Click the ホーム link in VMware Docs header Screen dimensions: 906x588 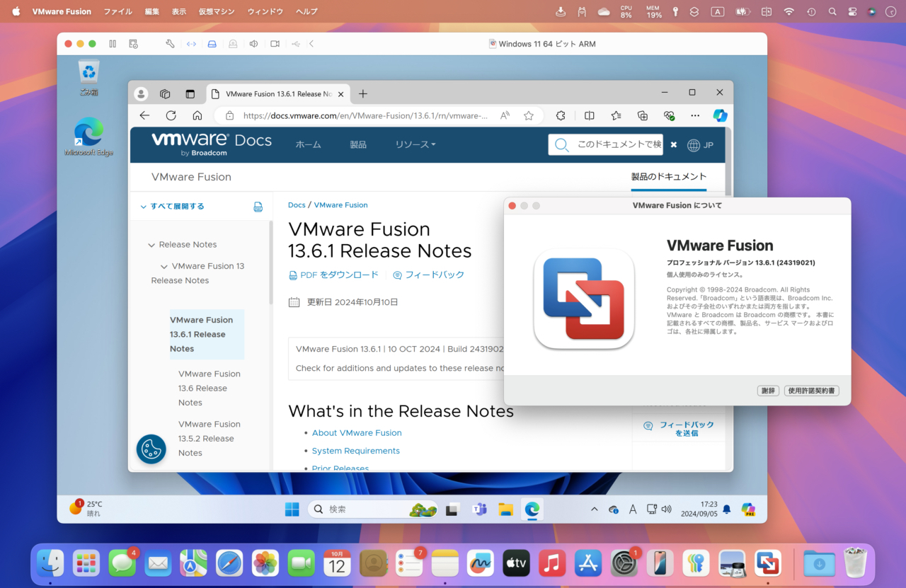(x=308, y=144)
